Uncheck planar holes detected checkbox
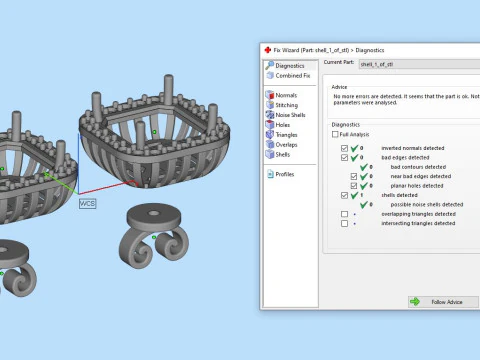480x360 pixels. click(x=354, y=186)
